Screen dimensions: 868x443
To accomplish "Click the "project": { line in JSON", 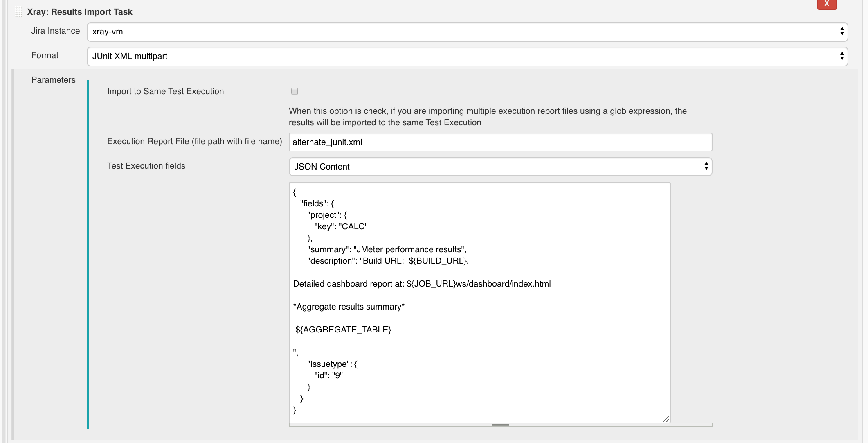I will tap(327, 215).
